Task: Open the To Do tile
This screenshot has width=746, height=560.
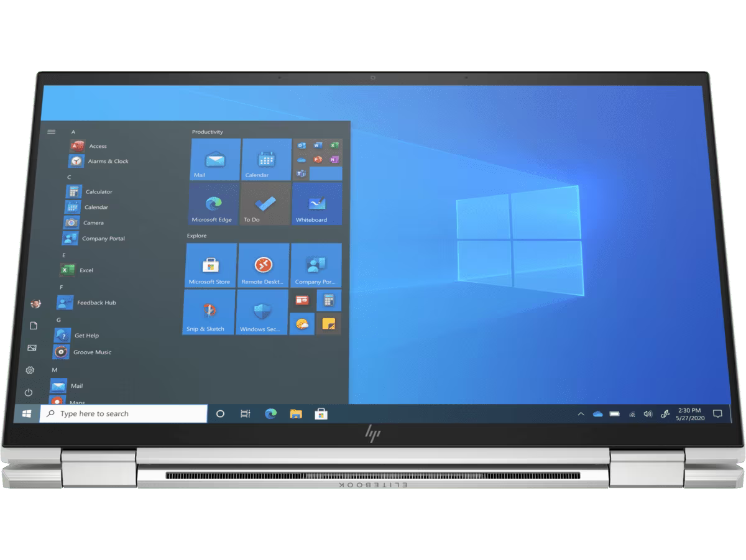Action: (265, 203)
